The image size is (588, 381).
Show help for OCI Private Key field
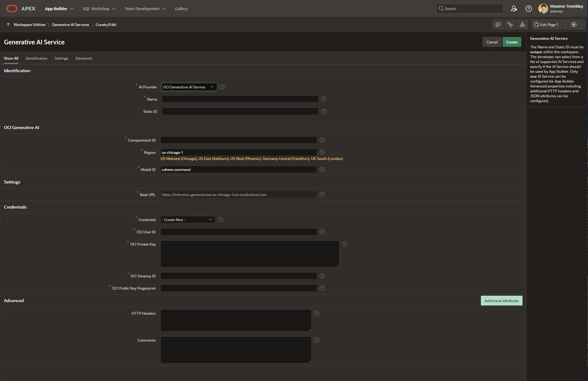344,244
